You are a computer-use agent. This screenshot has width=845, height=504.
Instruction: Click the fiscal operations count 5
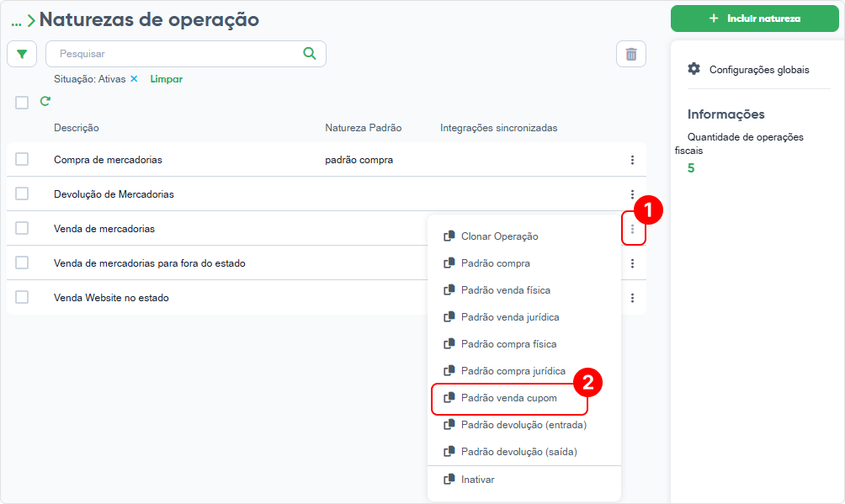coord(691,168)
